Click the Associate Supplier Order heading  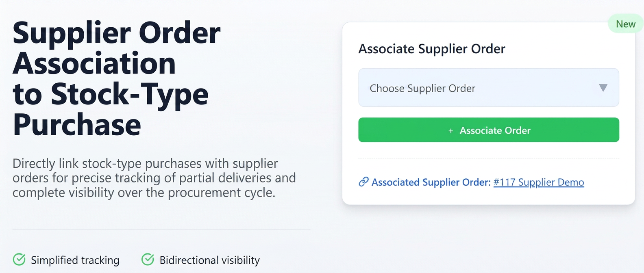(432, 49)
